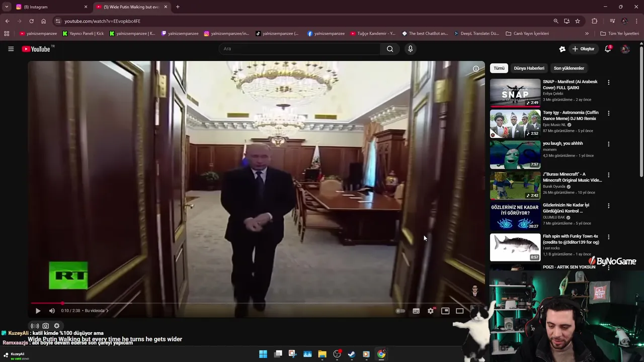Open the Windows Start menu
Screen dimensions: 644x362
263,354
